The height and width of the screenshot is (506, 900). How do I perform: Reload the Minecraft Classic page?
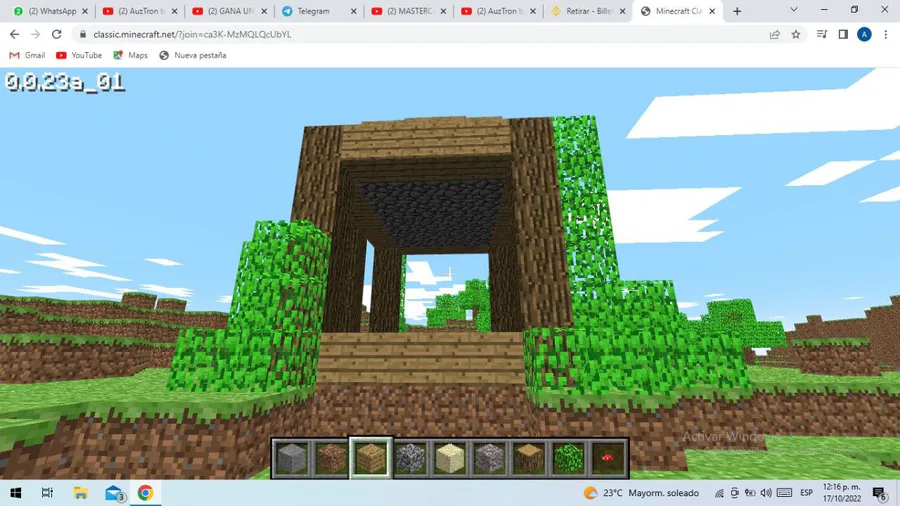pyautogui.click(x=56, y=34)
